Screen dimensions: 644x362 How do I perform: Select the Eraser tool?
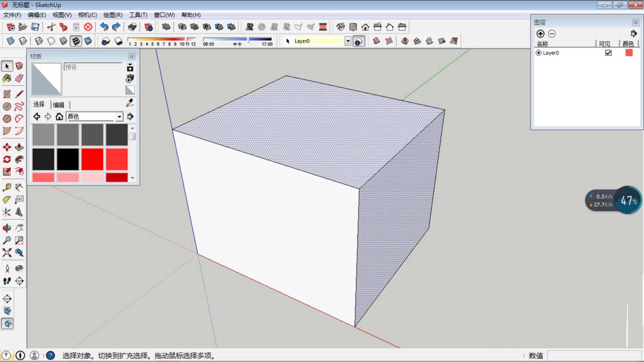click(x=19, y=78)
